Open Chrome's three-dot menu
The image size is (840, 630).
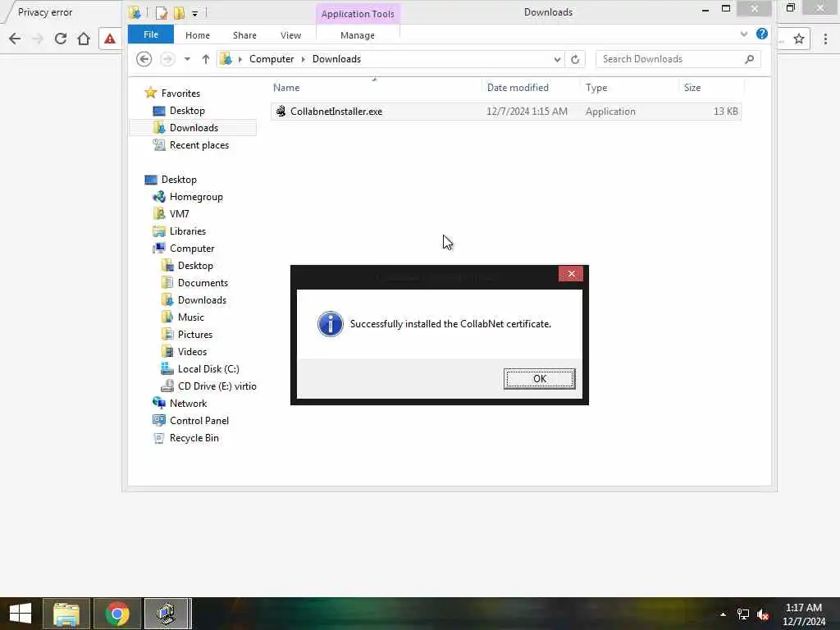coord(825,39)
